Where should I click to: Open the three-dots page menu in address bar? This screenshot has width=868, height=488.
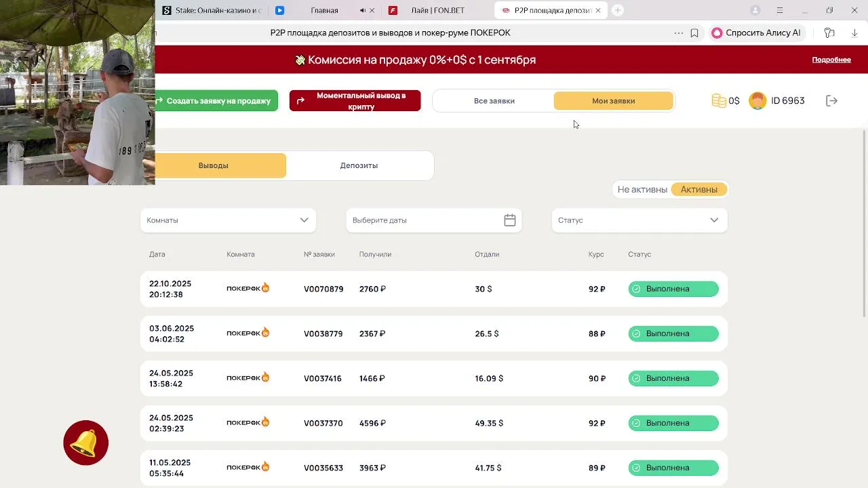(679, 33)
